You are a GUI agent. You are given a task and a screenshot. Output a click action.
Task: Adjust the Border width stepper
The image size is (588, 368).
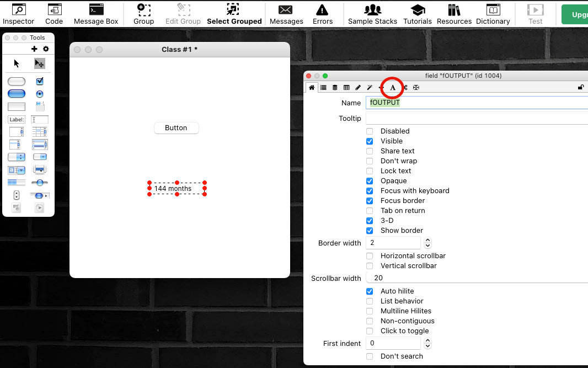427,243
